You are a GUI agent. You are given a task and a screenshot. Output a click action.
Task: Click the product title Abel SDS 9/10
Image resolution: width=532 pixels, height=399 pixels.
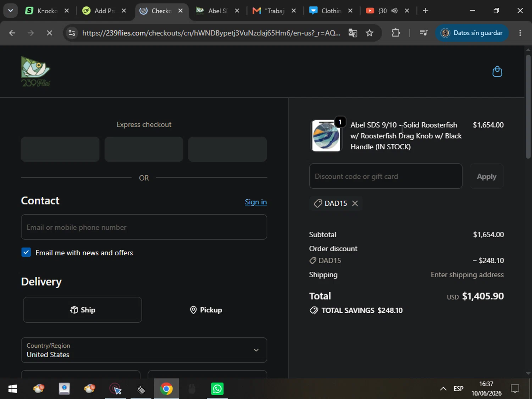(x=406, y=136)
